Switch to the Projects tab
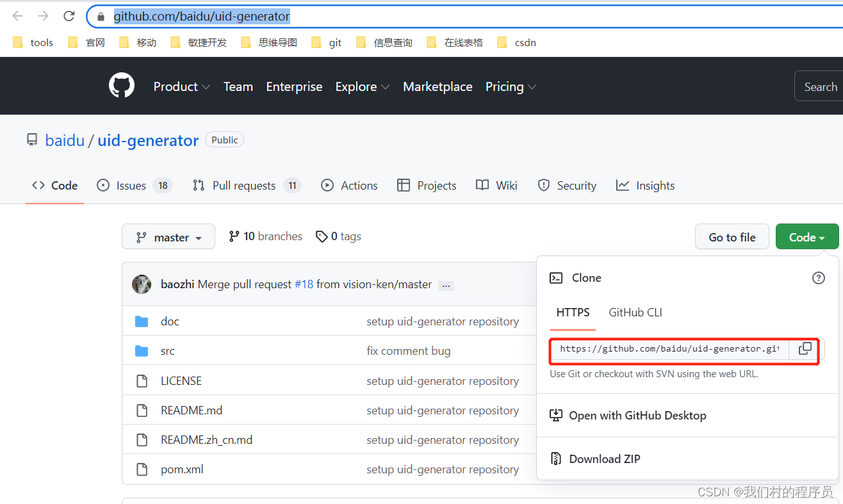843x504 pixels. coord(427,186)
